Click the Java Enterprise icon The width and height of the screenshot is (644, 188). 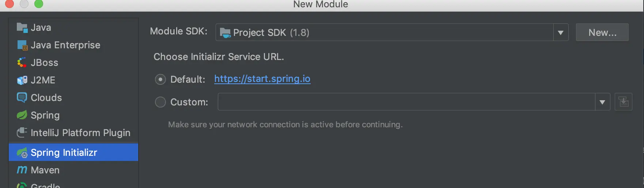click(22, 45)
